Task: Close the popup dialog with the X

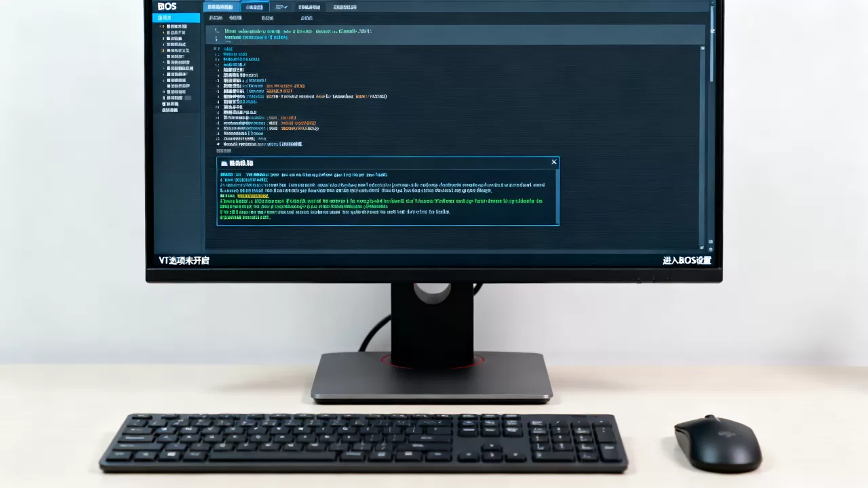Action: 554,162
